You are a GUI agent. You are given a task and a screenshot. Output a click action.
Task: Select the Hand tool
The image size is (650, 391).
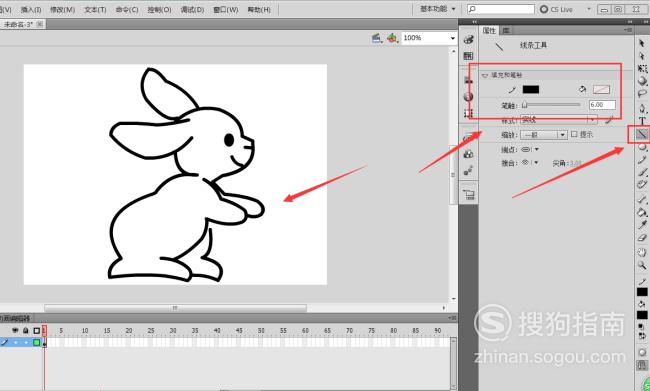click(x=642, y=252)
